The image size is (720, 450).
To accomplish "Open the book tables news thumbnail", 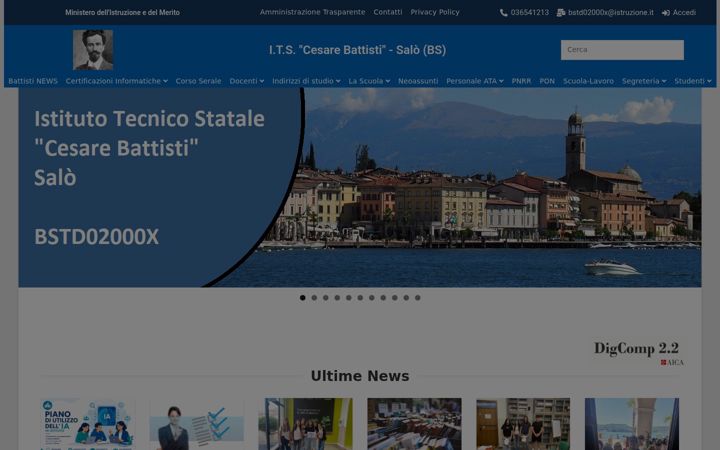I will pyautogui.click(x=414, y=424).
